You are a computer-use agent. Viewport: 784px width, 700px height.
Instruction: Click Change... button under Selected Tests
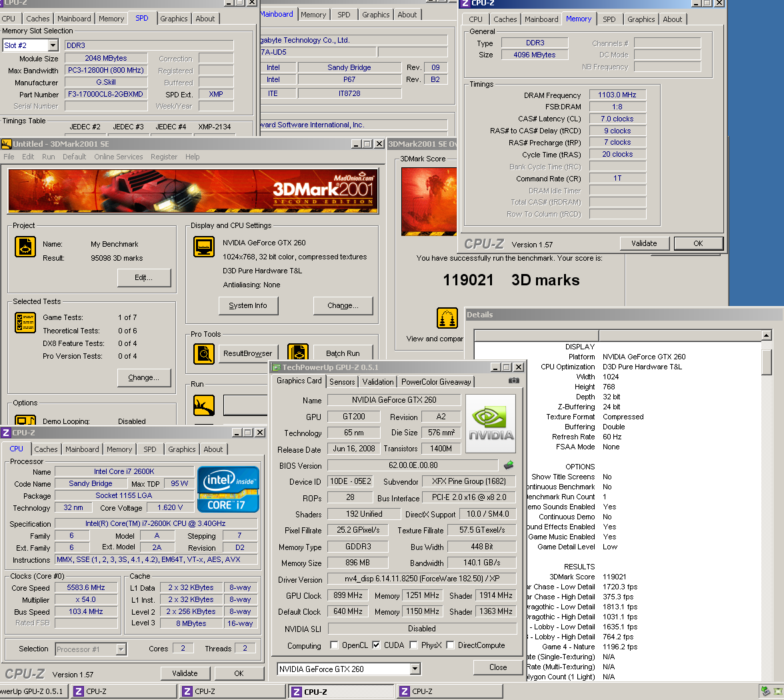[x=144, y=377]
